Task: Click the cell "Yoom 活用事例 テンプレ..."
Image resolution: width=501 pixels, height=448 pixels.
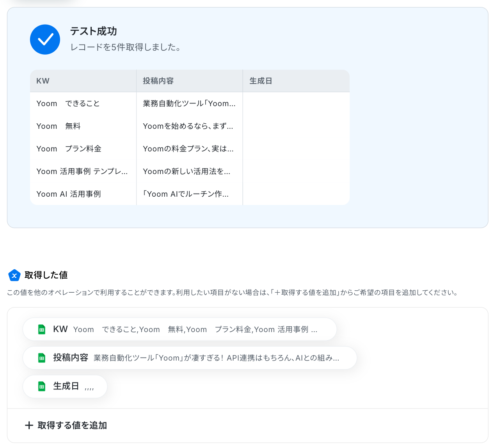Action: tap(83, 171)
